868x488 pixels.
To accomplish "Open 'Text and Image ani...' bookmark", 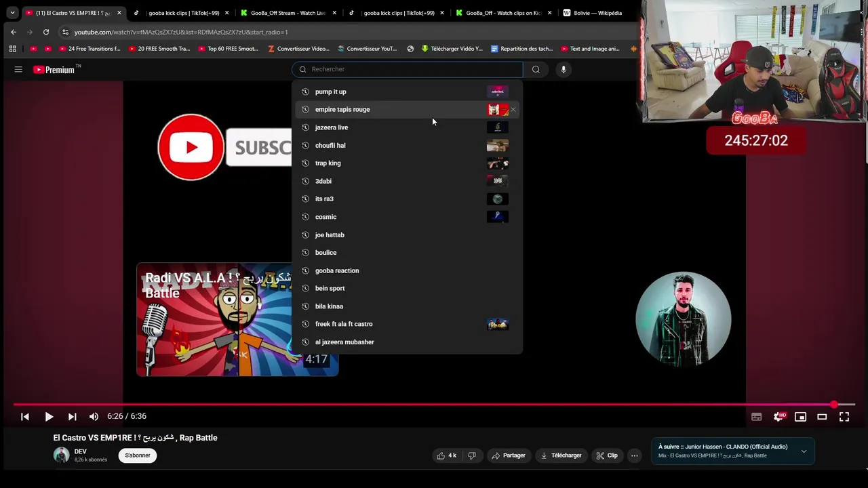I will (x=590, y=49).
